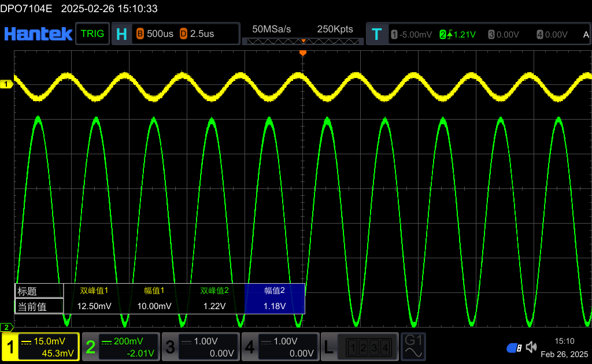The height and width of the screenshot is (364, 592).
Task: Open the horizontal H timebase menu
Action: (121, 34)
